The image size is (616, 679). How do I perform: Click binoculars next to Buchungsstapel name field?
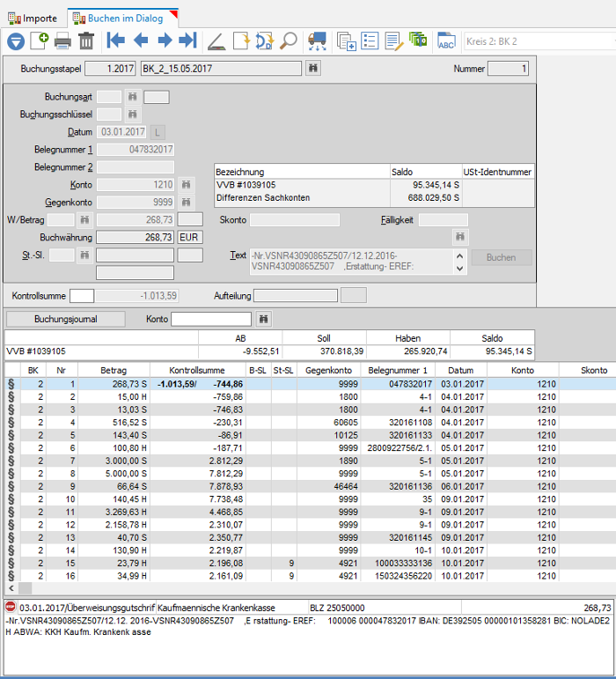coord(313,68)
